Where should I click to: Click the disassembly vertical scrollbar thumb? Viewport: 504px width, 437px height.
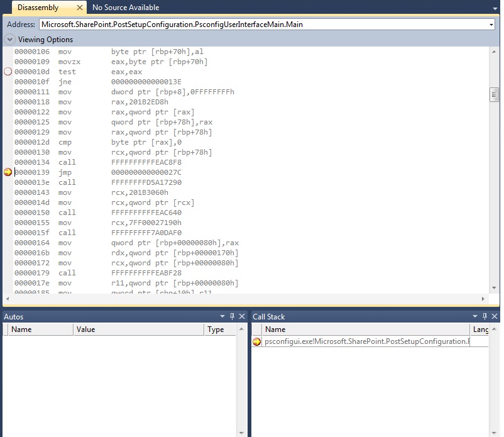coord(494,94)
